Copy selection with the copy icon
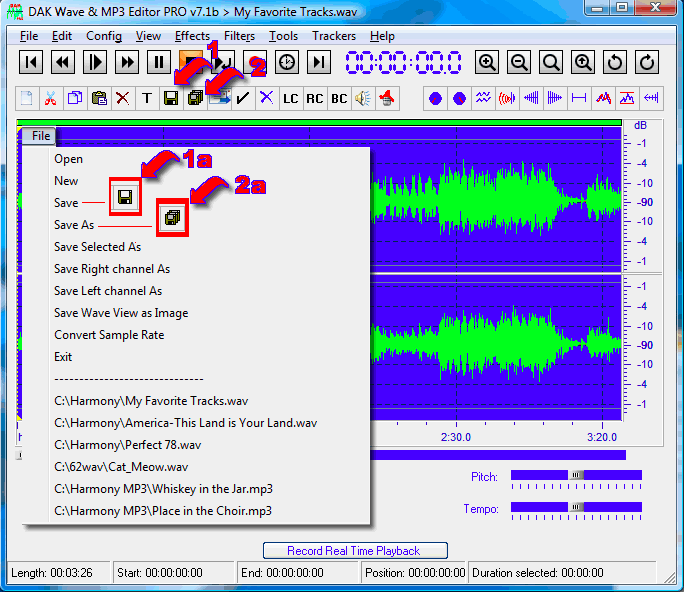 click(75, 98)
